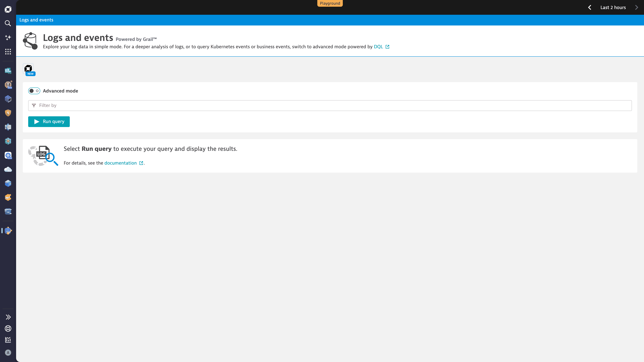Enable Advanced mode
This screenshot has width=644, height=362.
coord(34,91)
